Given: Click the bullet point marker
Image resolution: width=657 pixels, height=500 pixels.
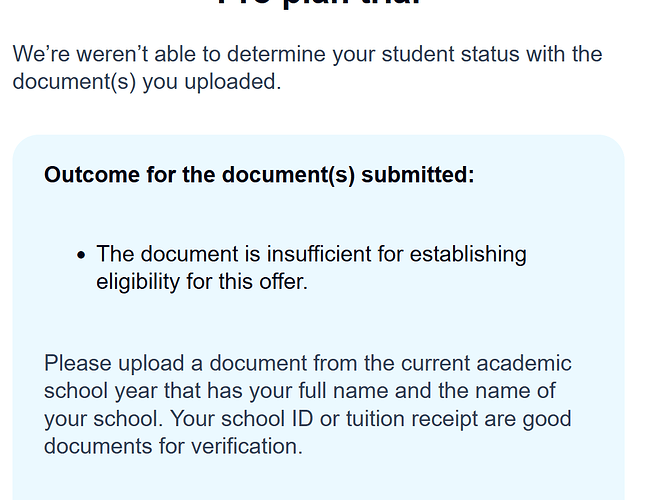Looking at the screenshot, I should click(x=81, y=255).
